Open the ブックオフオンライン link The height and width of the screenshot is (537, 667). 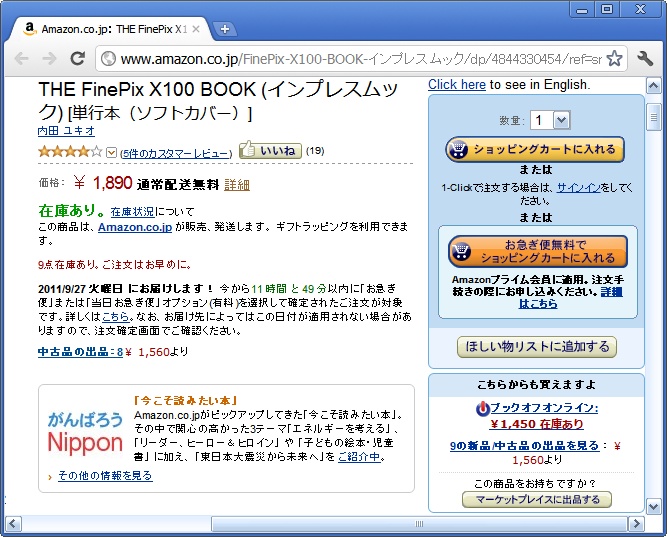tap(544, 408)
